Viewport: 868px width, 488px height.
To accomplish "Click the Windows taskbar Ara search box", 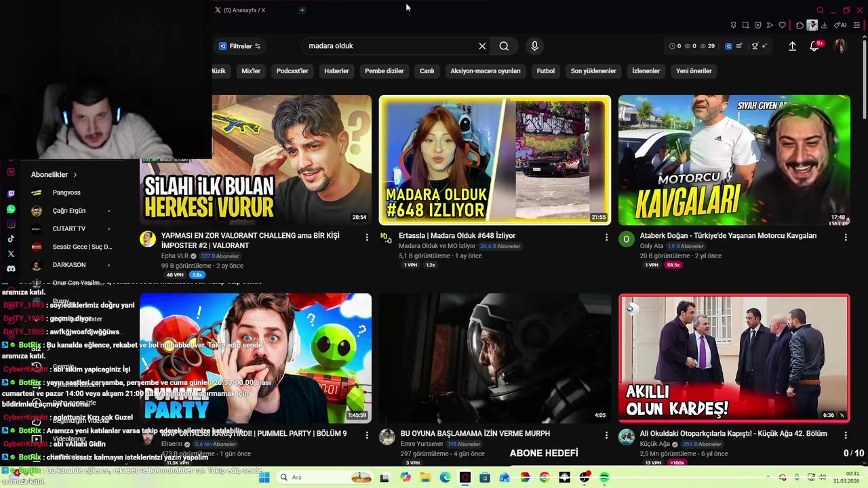I will 325,477.
